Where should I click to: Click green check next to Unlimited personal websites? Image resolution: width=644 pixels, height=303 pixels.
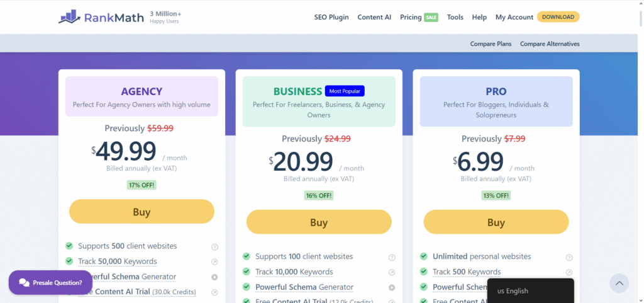pos(423,256)
